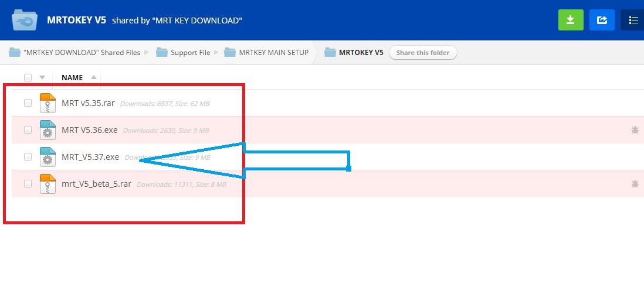Click 'Downloads: 6837, Size: 62 MB' text
This screenshot has width=644, height=284.
point(165,104)
